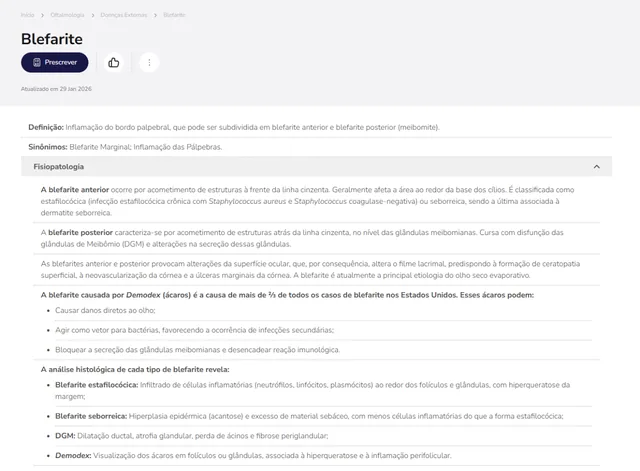This screenshot has width=640, height=471.
Task: Click the Prescrever button
Action: point(55,62)
